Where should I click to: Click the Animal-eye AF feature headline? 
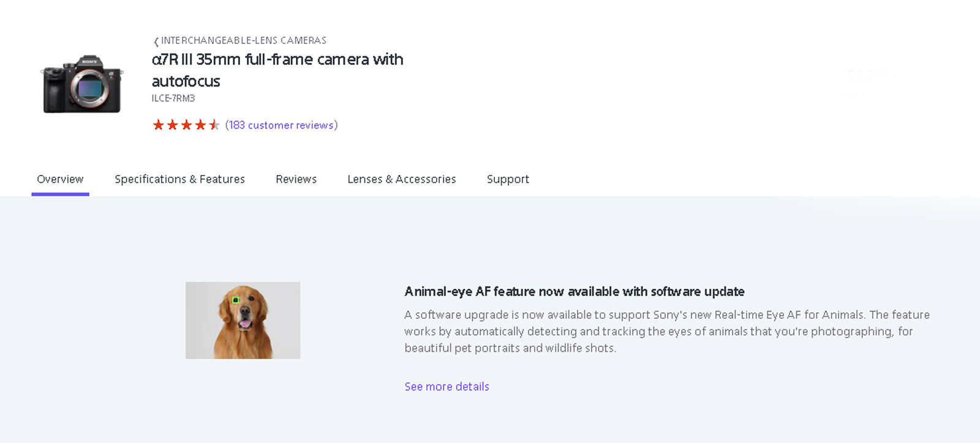(574, 292)
